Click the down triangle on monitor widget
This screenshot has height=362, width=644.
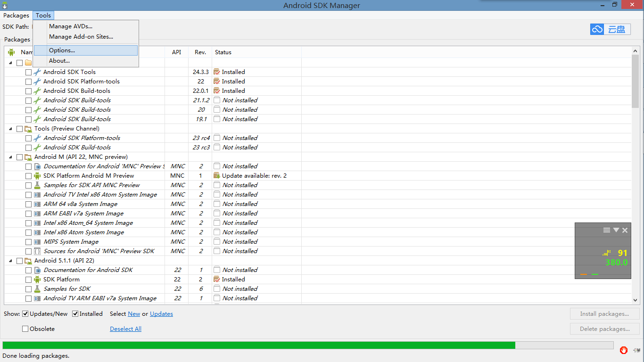(616, 230)
